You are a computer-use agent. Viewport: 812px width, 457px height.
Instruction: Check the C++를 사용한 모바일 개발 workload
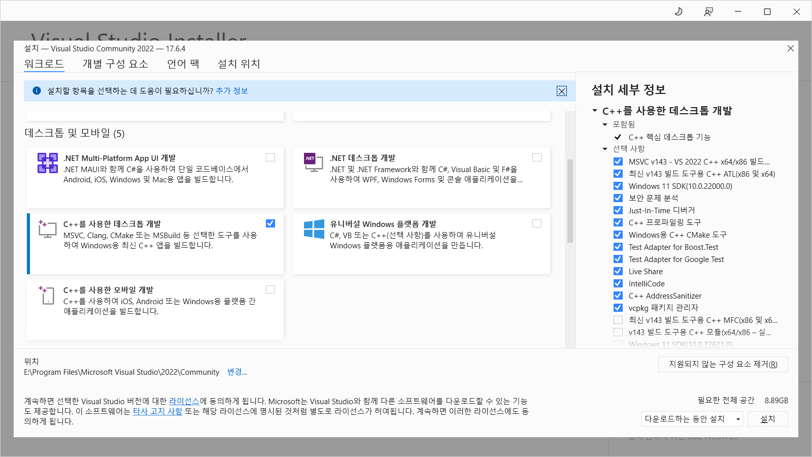(x=270, y=290)
